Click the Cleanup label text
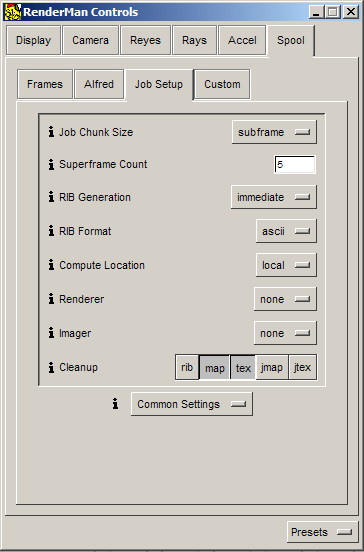 click(79, 368)
